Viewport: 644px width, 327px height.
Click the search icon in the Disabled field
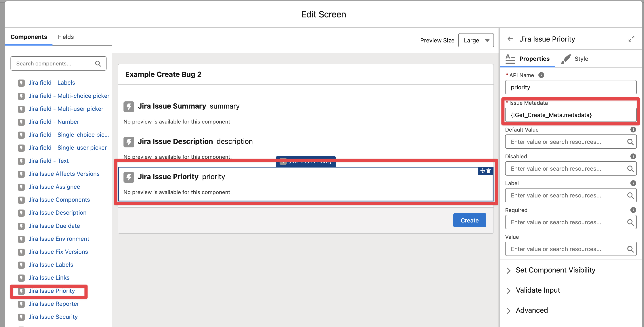pyautogui.click(x=630, y=169)
